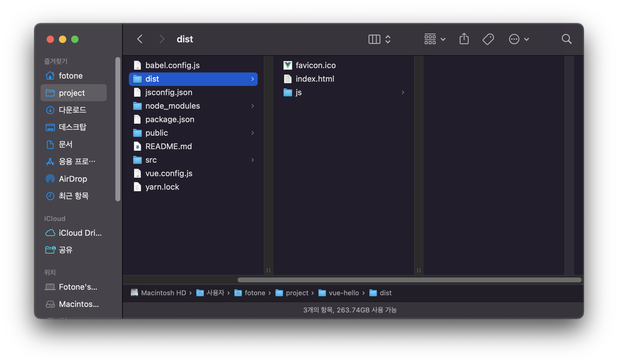Click the js folder icon
This screenshot has height=364, width=618.
[x=288, y=92]
